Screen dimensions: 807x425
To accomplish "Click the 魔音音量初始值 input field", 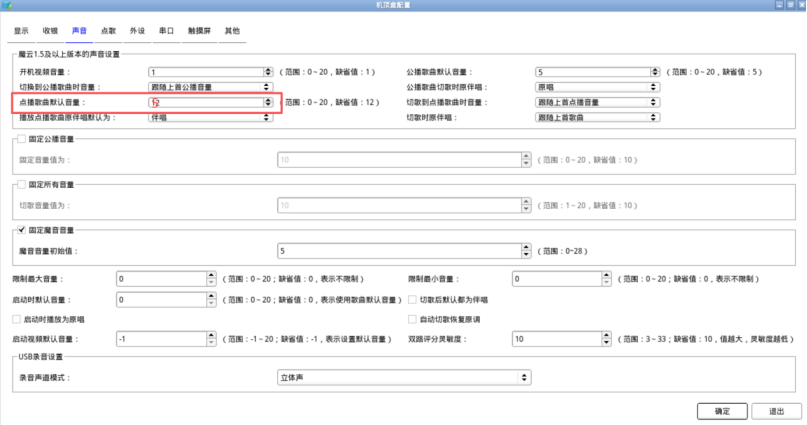I will click(x=399, y=251).
